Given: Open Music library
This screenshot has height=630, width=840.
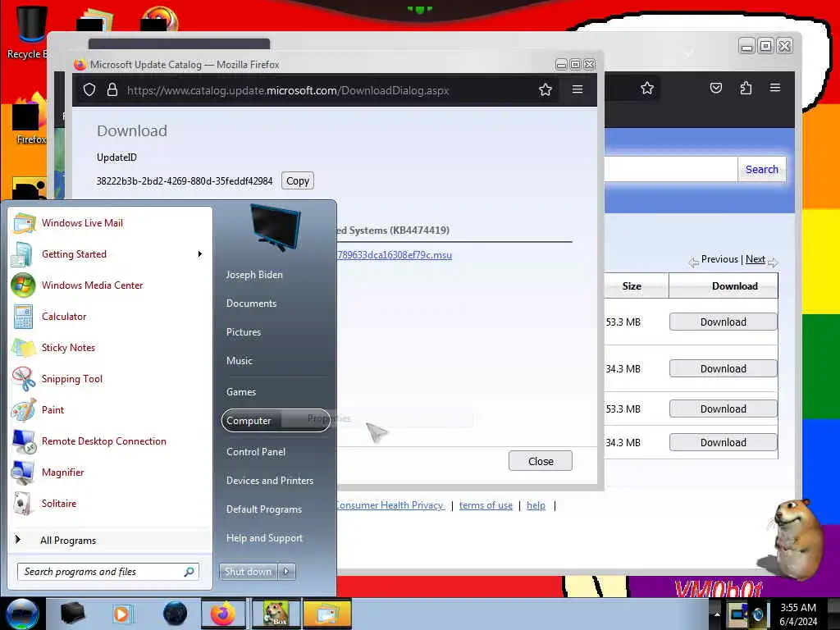Looking at the screenshot, I should pyautogui.click(x=239, y=361).
